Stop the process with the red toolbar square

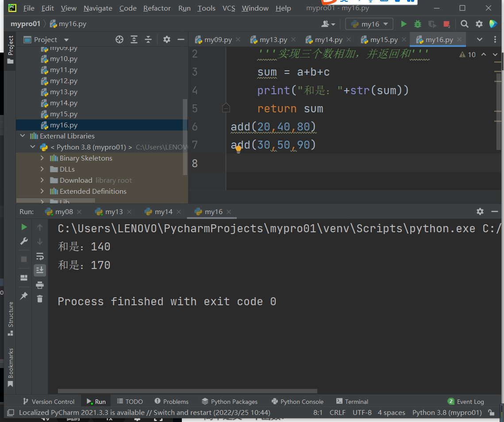click(446, 24)
